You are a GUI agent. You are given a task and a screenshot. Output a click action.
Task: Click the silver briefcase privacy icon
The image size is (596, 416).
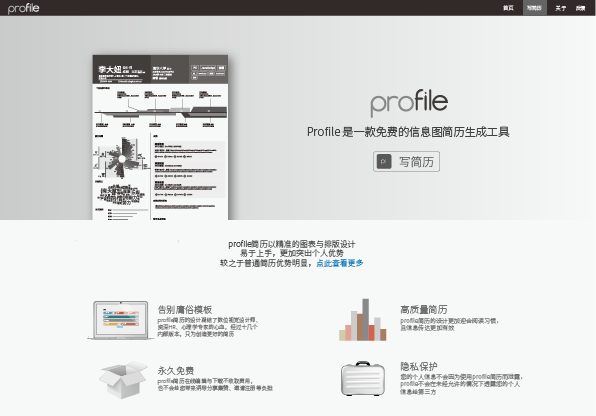point(363,378)
